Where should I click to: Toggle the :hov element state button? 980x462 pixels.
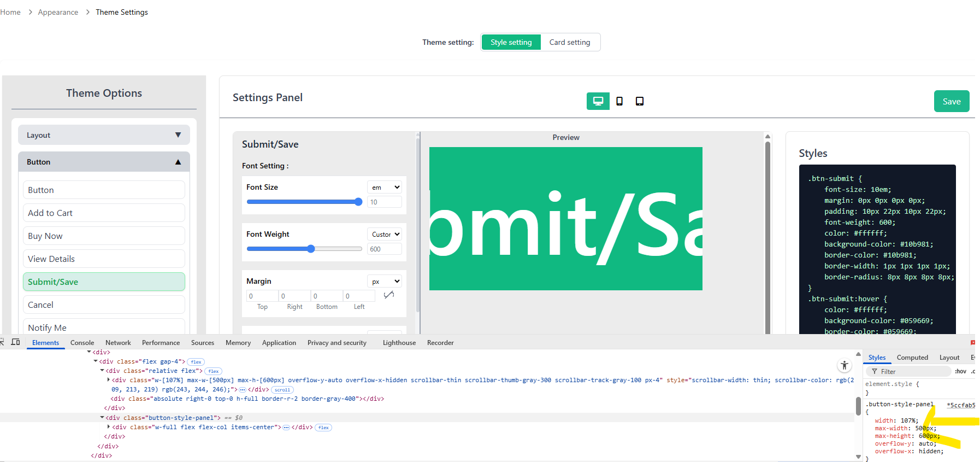[x=960, y=372]
